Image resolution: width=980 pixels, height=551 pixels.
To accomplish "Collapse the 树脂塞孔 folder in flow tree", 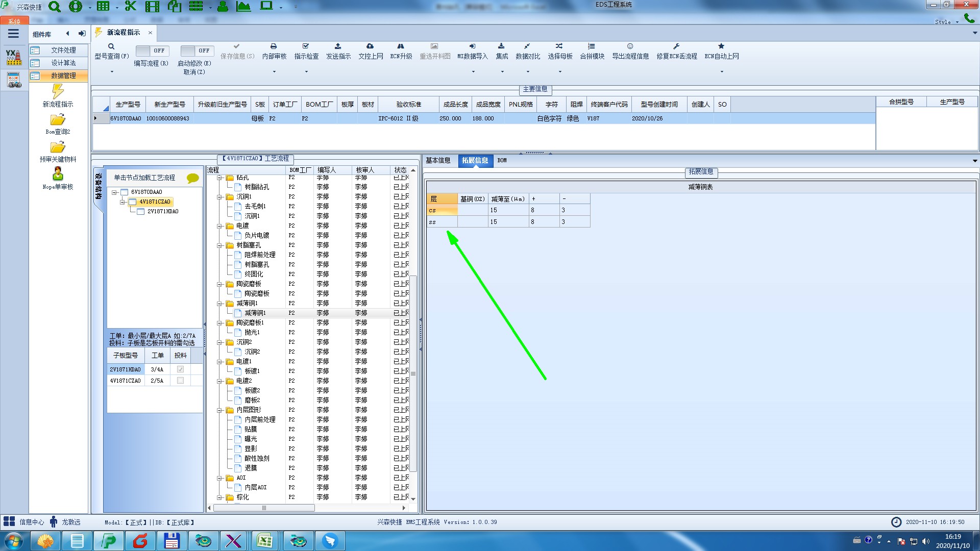I will (219, 245).
